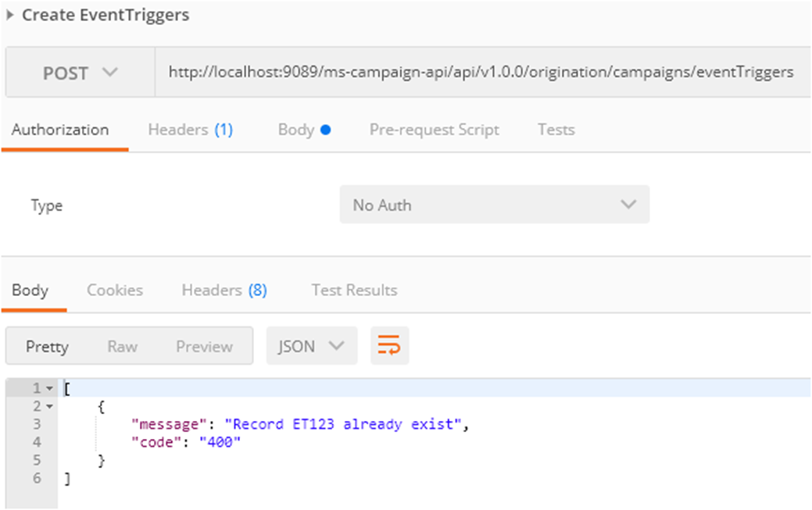
Task: Open the POST method dropdown
Action: point(80,73)
